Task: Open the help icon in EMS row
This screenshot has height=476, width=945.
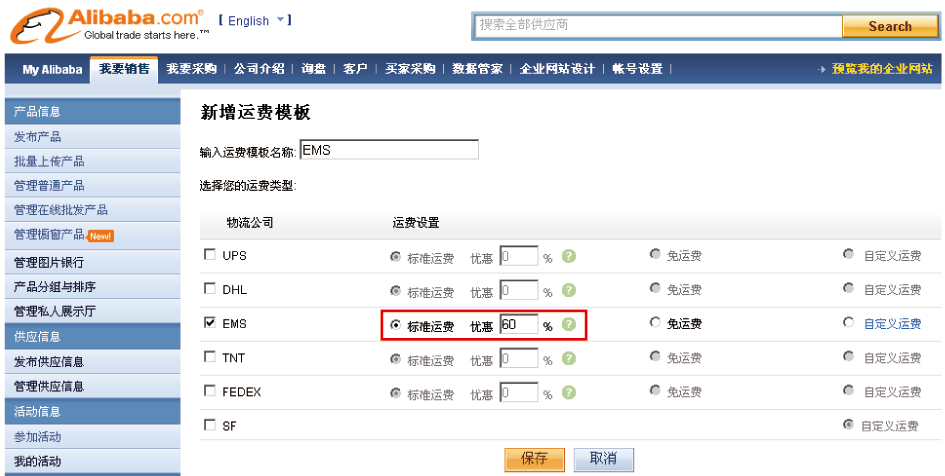Action: click(x=569, y=324)
